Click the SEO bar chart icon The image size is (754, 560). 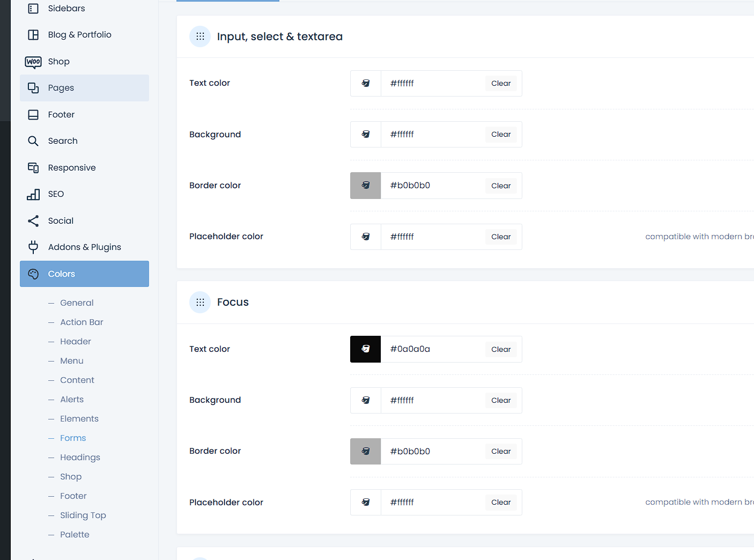pos(33,194)
